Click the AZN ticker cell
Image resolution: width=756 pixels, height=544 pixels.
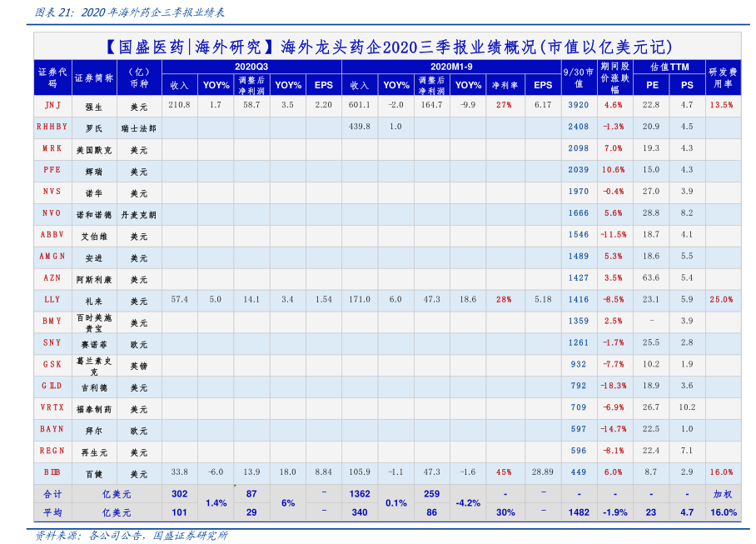pos(52,277)
